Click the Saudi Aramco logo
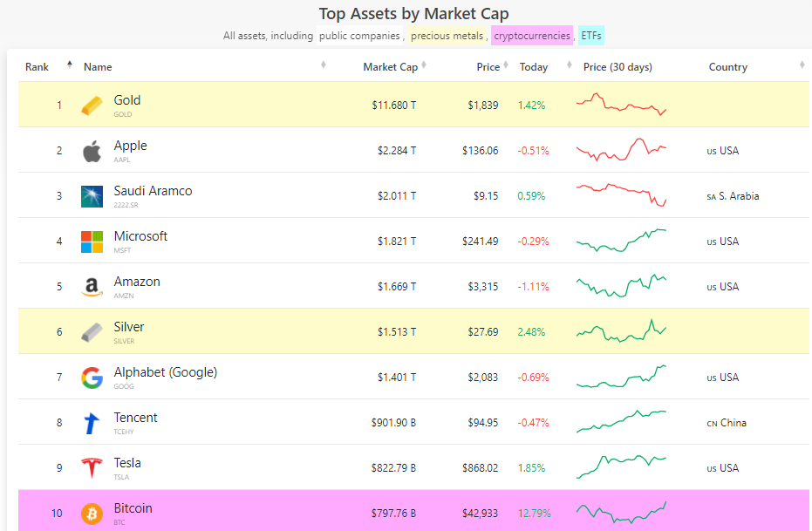The image size is (812, 531). 92,196
